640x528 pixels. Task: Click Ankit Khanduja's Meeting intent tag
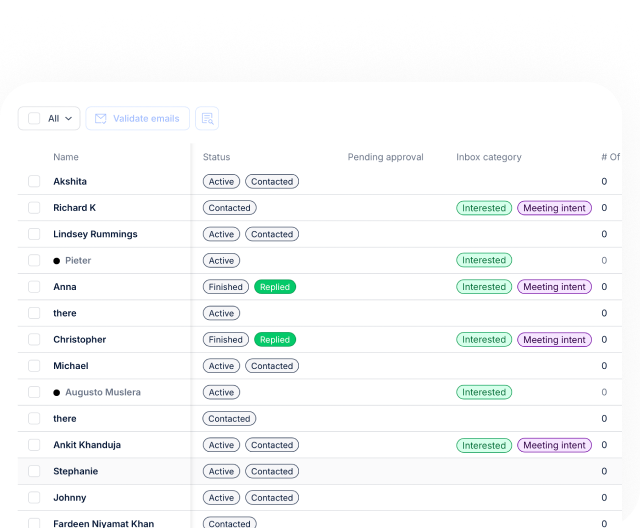point(554,445)
